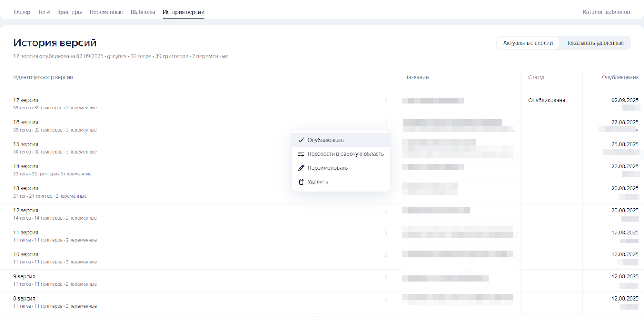Open the three-dot menu for 16 версия
The image size is (644, 317).
coord(386,122)
